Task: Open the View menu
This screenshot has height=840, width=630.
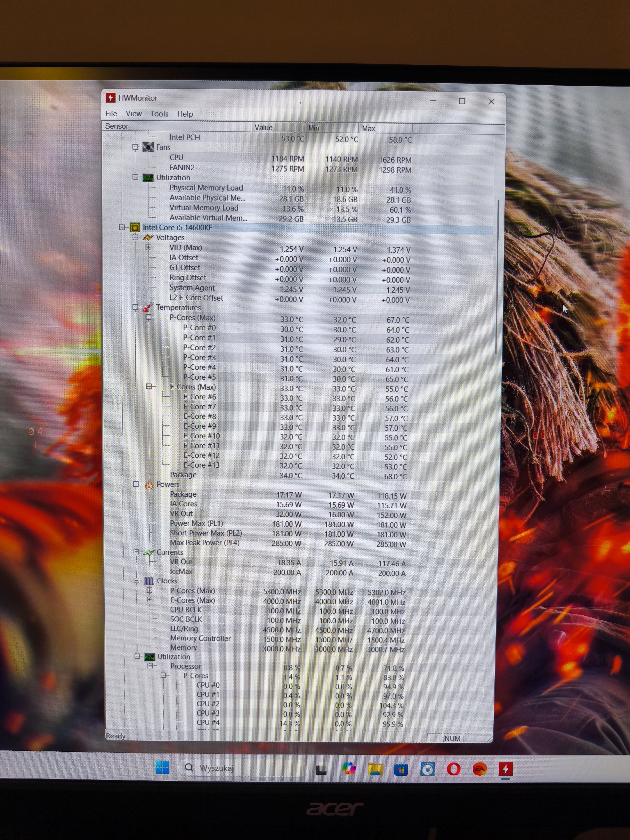Action: coord(134,114)
